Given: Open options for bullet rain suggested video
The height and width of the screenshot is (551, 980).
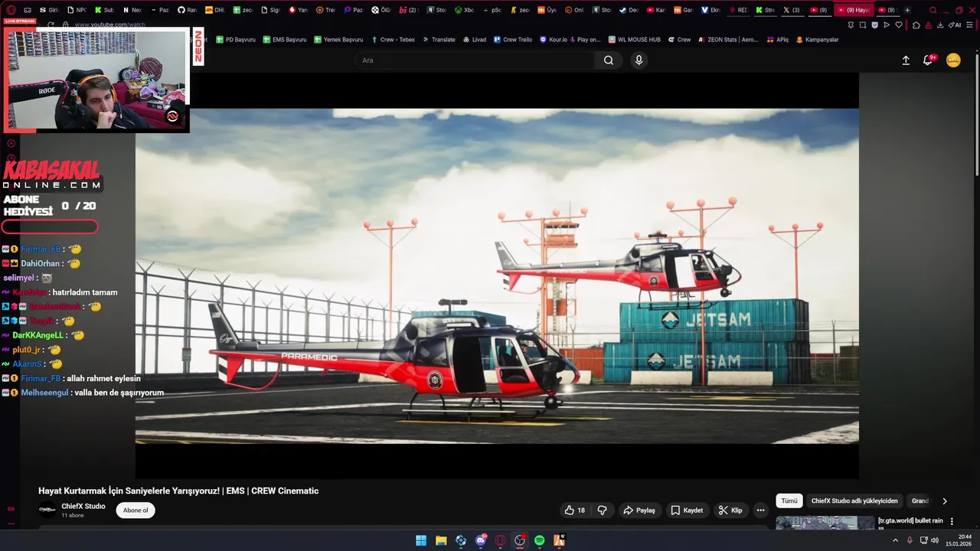Looking at the screenshot, I should 952,521.
